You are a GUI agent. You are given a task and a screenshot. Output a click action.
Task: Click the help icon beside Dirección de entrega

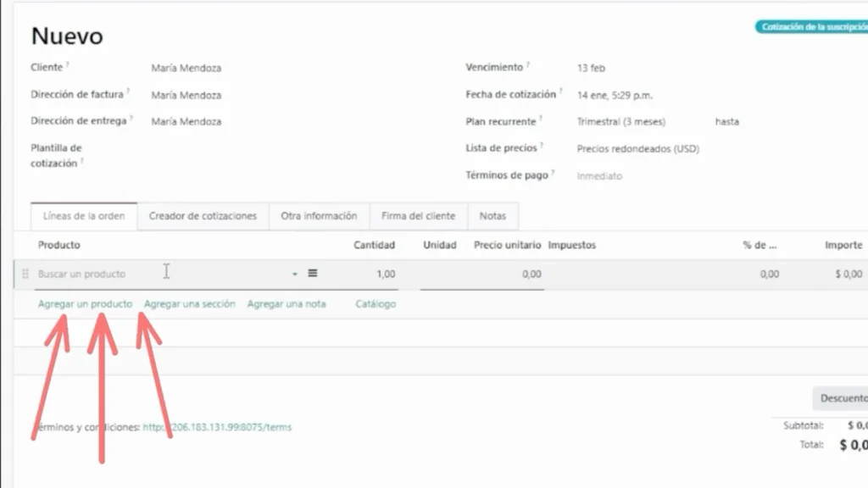coord(131,119)
